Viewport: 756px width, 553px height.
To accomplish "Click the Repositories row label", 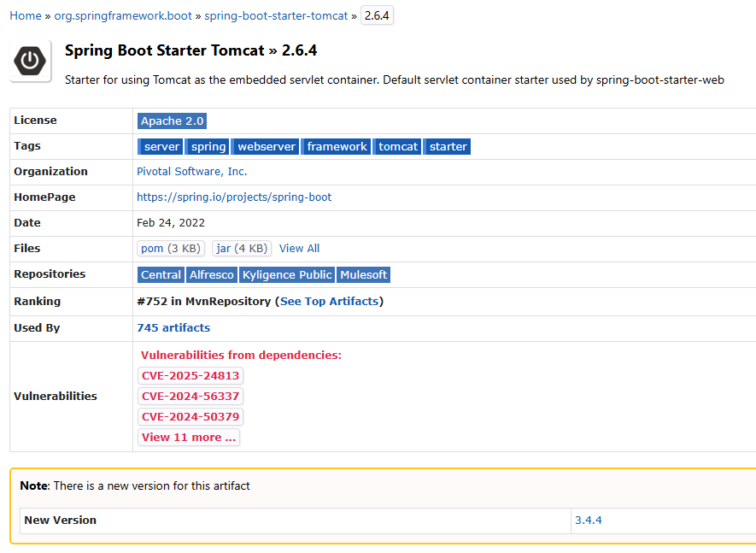I will pyautogui.click(x=50, y=274).
